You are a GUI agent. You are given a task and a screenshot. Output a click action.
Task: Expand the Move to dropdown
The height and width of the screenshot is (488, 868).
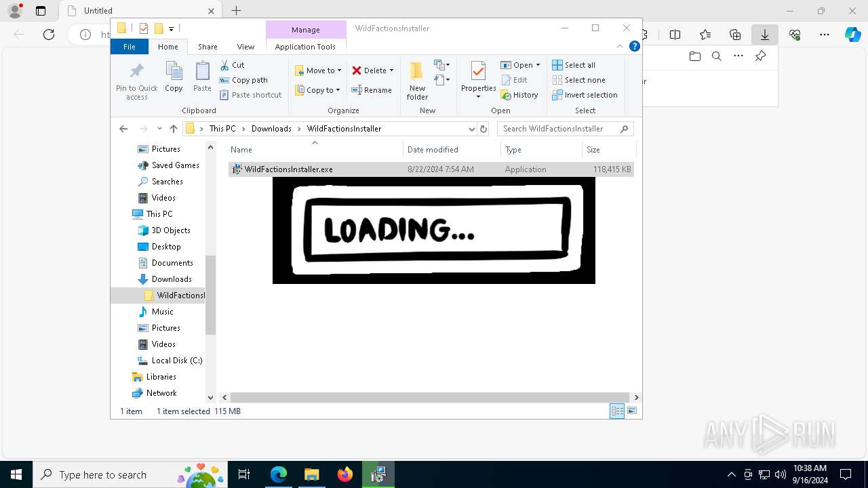coord(339,70)
